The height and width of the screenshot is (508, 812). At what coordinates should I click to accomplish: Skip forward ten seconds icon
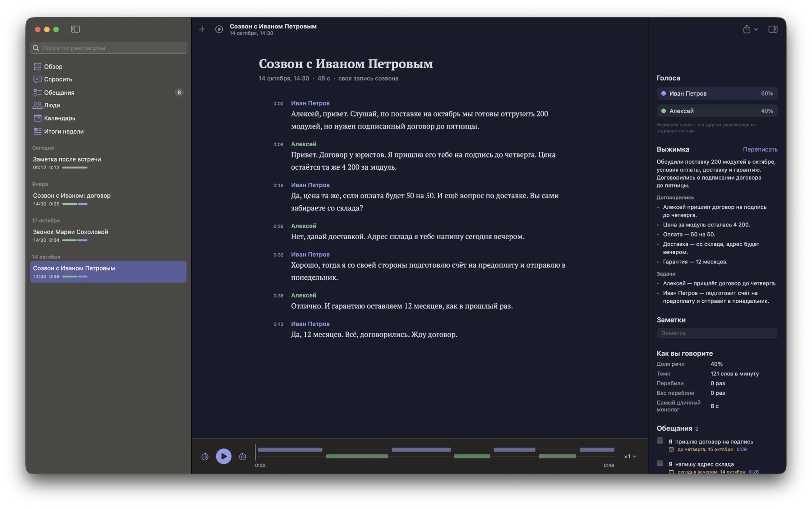(243, 457)
